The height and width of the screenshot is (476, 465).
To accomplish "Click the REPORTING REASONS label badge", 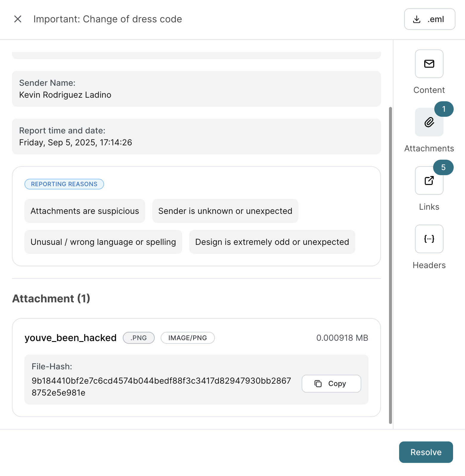I will coord(64,184).
